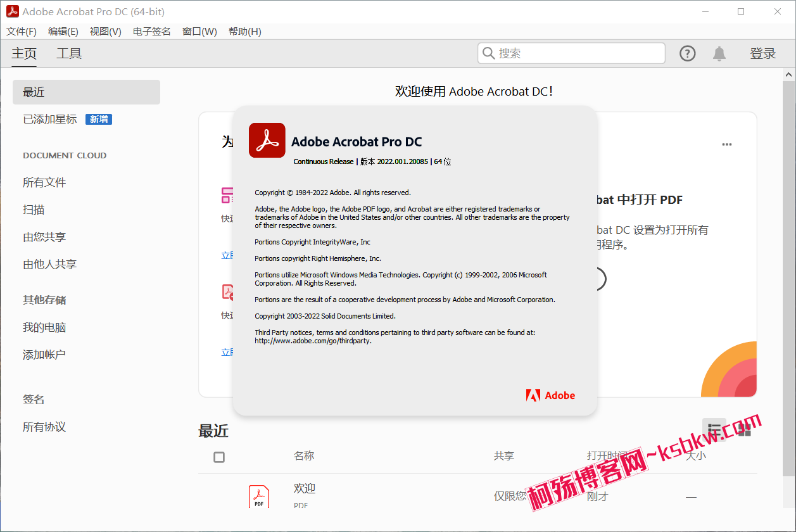
Task: Open the 电子签名 menu
Action: [x=152, y=32]
